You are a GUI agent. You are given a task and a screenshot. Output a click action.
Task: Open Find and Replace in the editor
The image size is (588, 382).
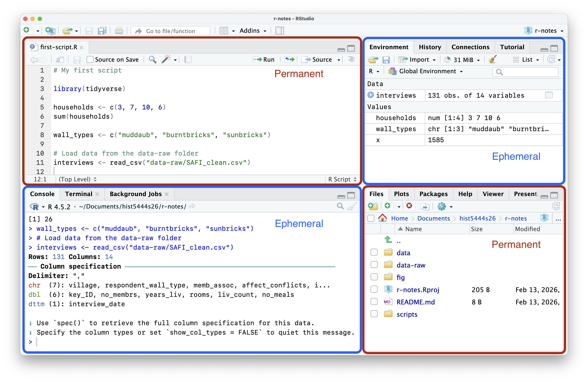[x=152, y=60]
